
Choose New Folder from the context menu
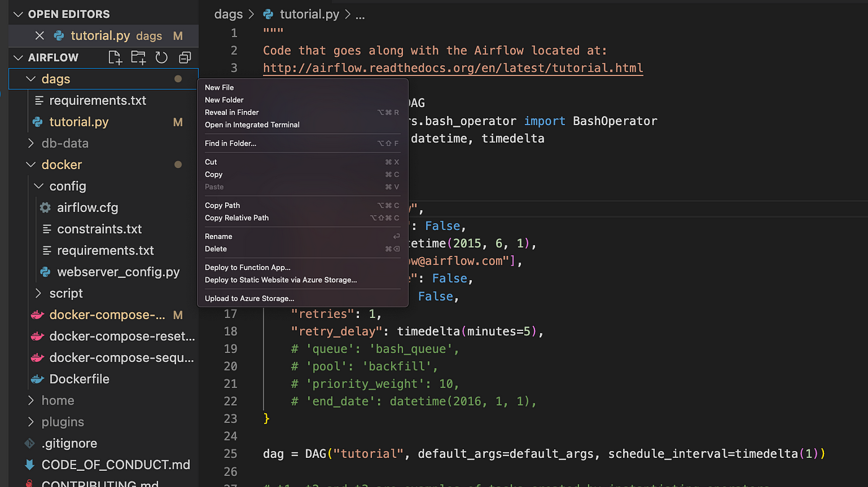[303, 100]
